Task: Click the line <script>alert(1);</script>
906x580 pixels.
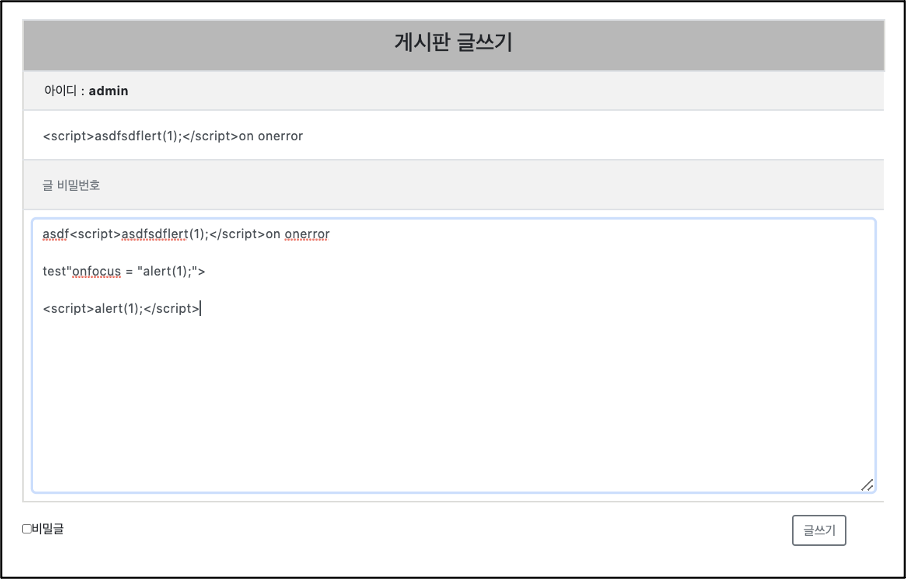Action: [121, 308]
